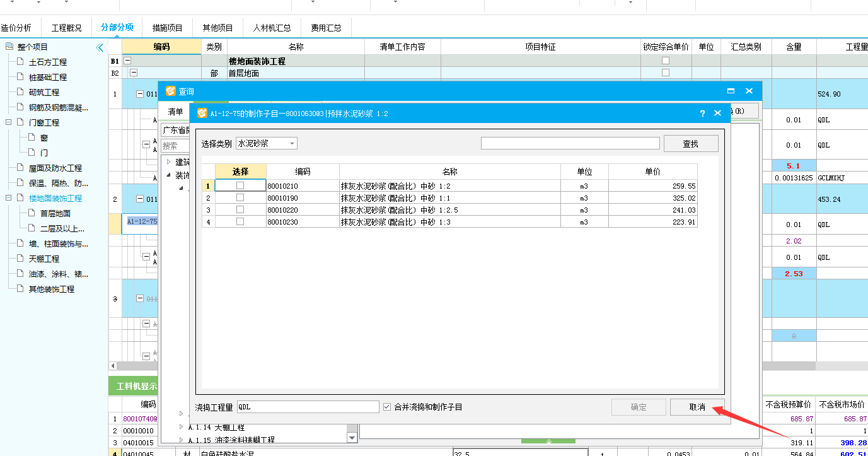Select 二层及以上… in the left tree
The image size is (868, 456).
62,228
